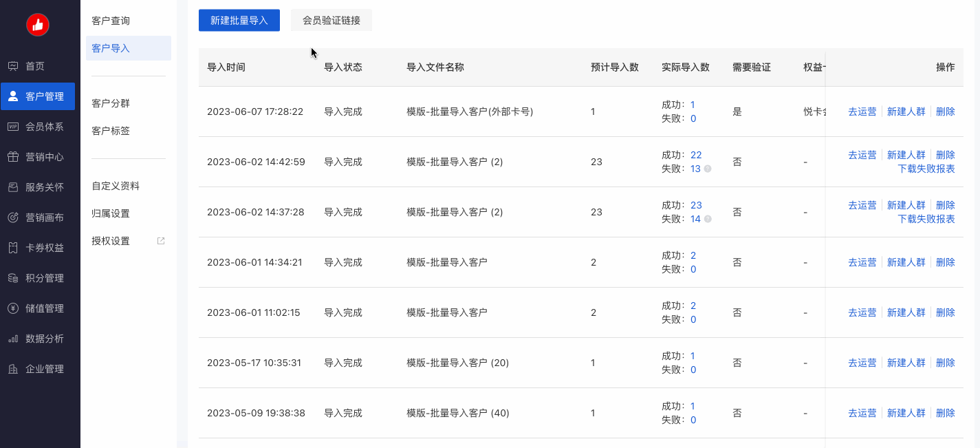Click 去运营 for 2023-05-09 19:38:38 row

point(862,413)
